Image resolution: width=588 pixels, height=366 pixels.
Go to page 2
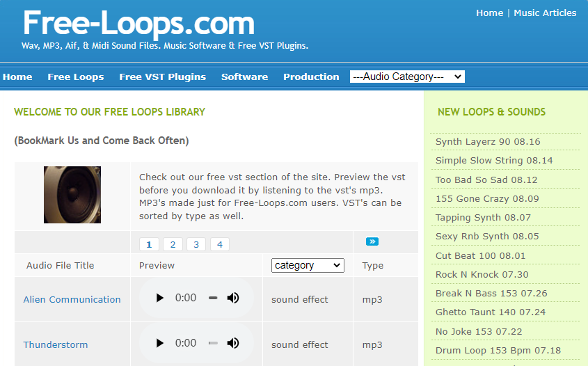coord(173,244)
